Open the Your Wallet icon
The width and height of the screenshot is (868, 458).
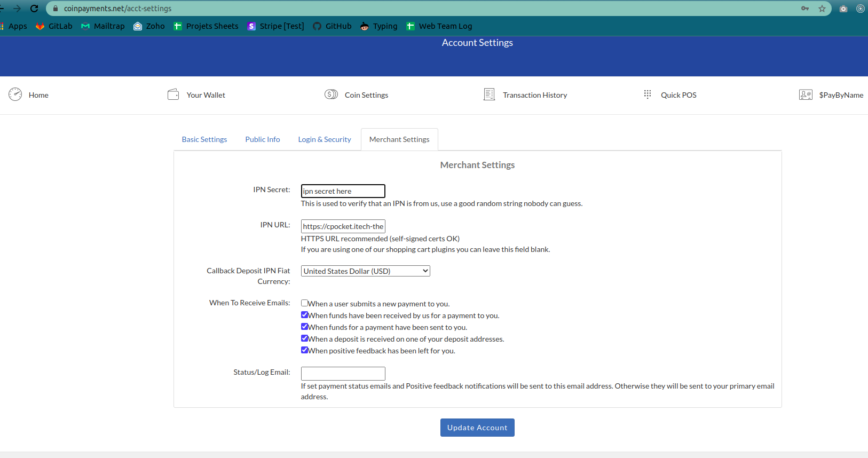pyautogui.click(x=173, y=94)
